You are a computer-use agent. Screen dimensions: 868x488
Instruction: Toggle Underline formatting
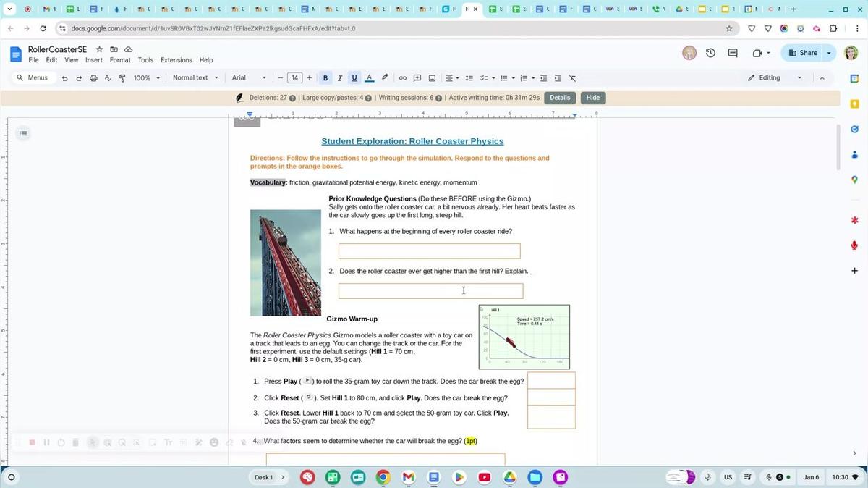coord(354,78)
